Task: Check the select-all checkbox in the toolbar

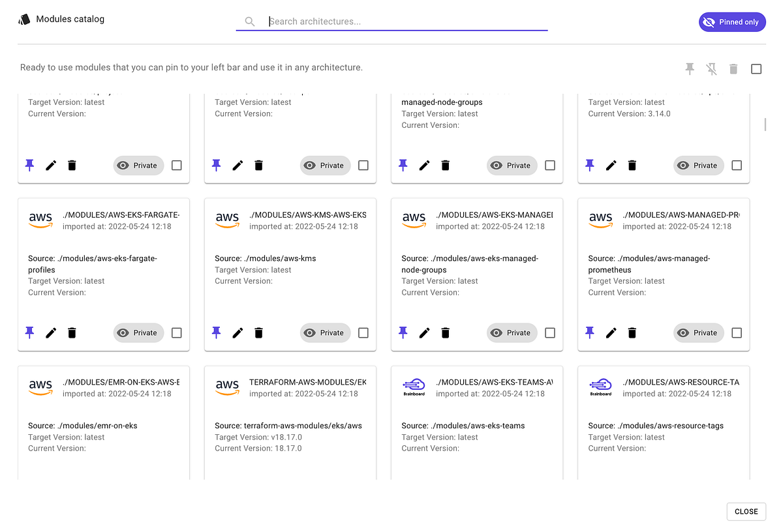Action: click(x=756, y=68)
